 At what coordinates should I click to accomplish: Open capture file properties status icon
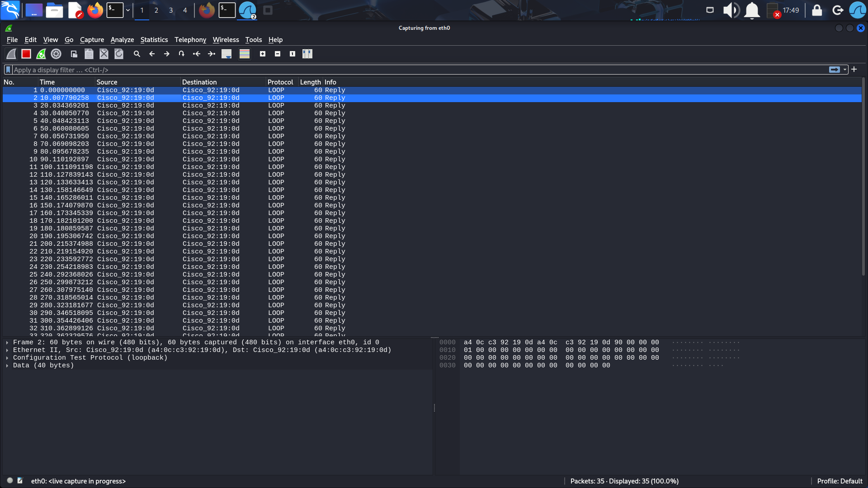click(x=20, y=481)
